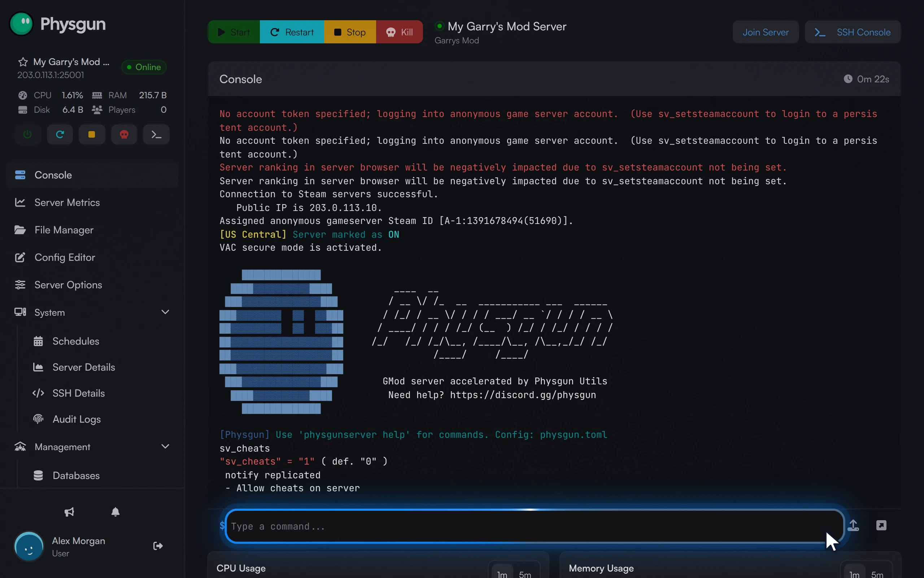This screenshot has width=924, height=578.
Task: Click the sidebar teal restart icon
Action: [x=60, y=134]
